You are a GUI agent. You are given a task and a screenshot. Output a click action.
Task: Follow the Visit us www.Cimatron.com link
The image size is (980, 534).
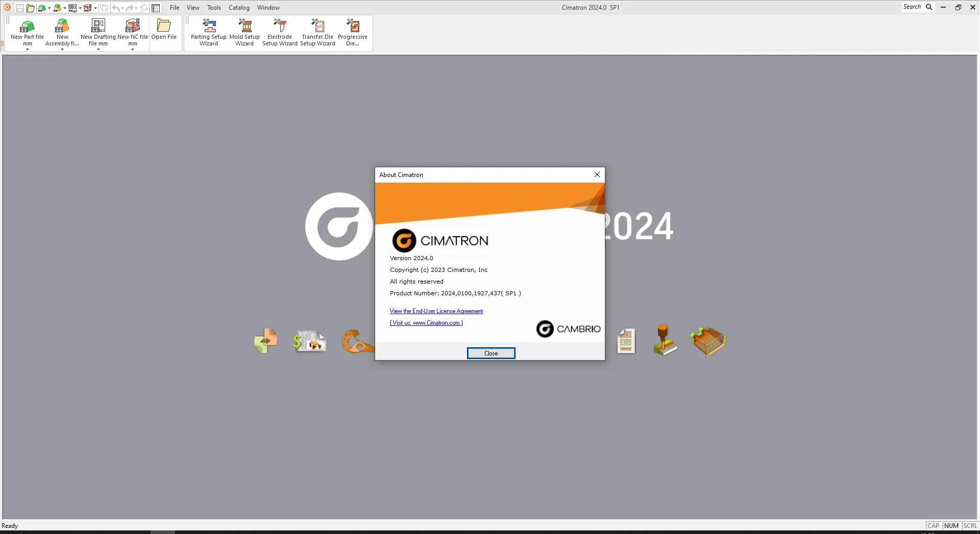point(426,323)
